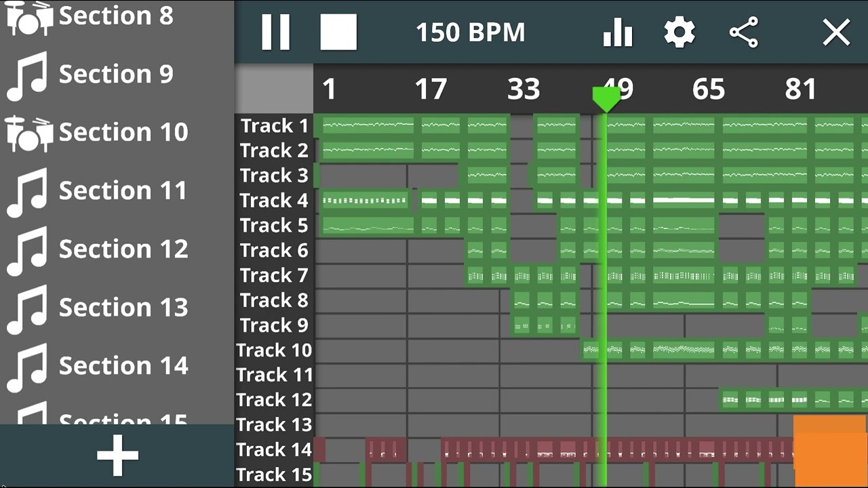The width and height of the screenshot is (868, 488).
Task: Jump to bar 81 on the ruler
Action: tap(801, 89)
